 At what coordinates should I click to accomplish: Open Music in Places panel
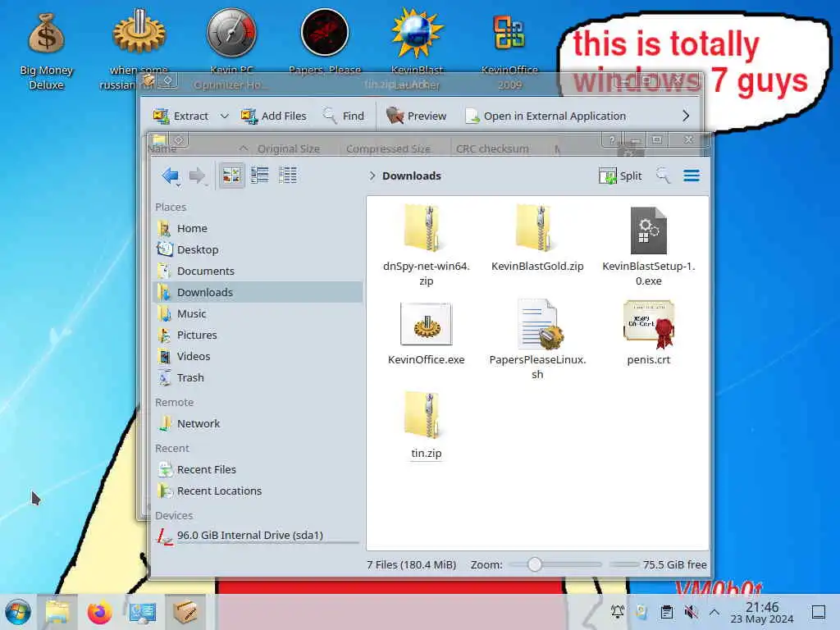pos(258,313)
